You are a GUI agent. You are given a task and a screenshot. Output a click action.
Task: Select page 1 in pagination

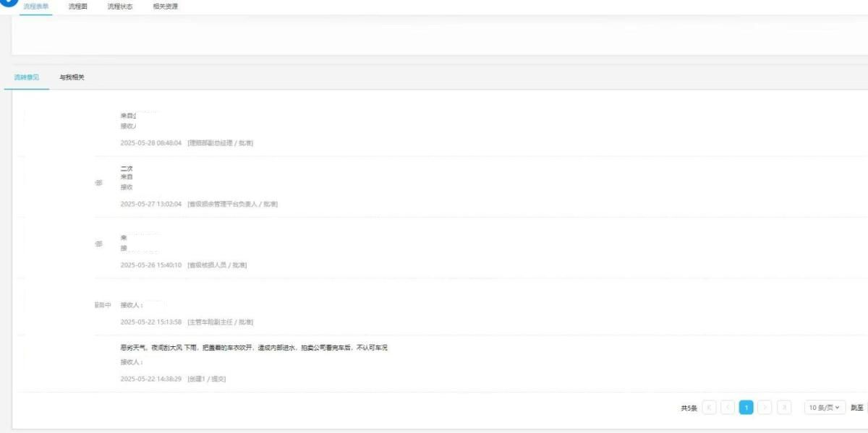[x=746, y=408]
